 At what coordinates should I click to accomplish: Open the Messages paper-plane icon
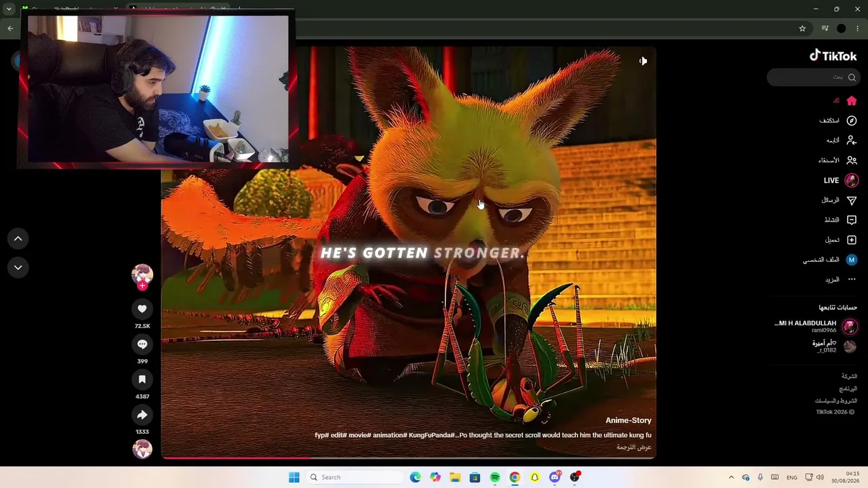(852, 201)
